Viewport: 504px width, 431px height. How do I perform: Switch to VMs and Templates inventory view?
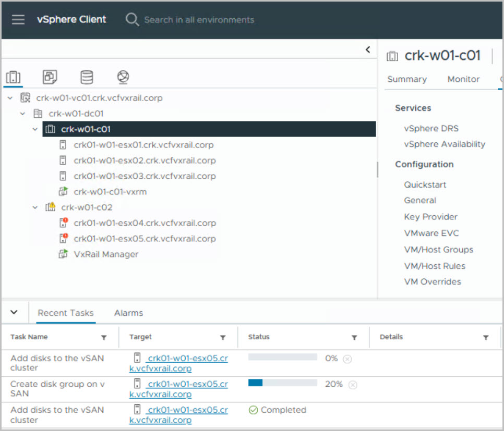(x=50, y=77)
